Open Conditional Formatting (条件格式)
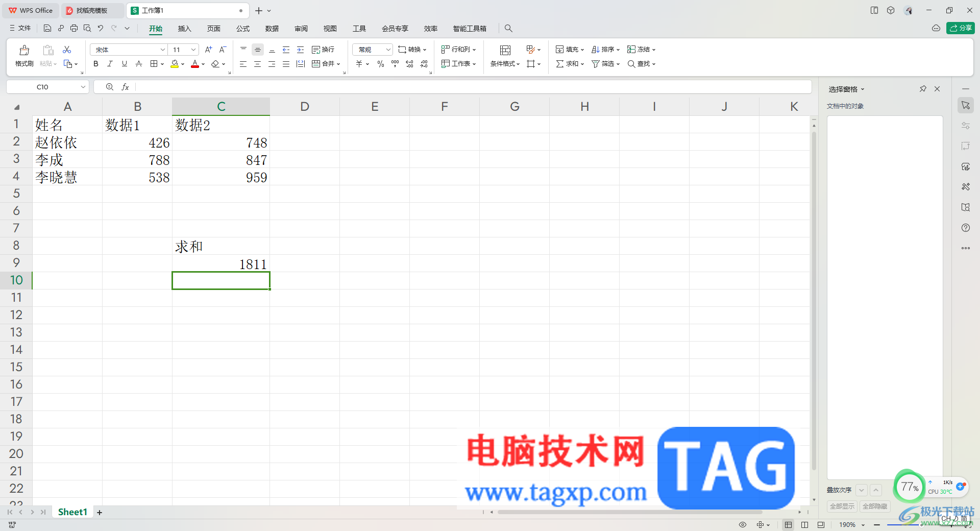 (x=505, y=56)
